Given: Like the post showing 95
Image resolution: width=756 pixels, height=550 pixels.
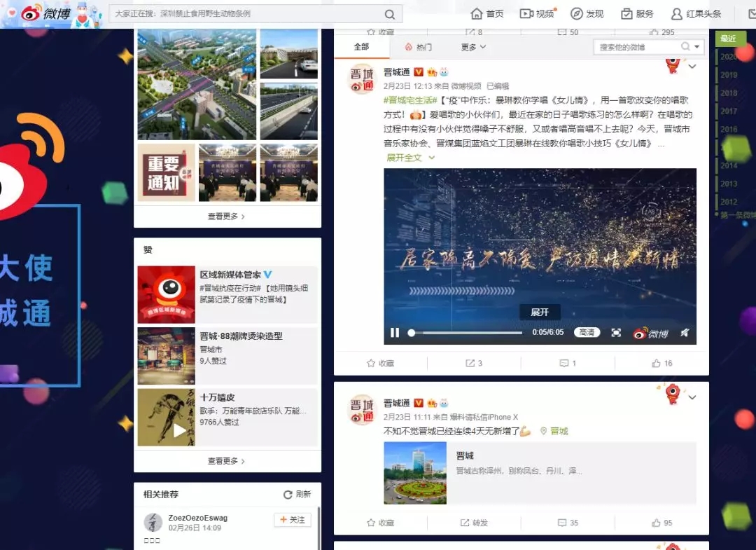Looking at the screenshot, I should coord(662,523).
